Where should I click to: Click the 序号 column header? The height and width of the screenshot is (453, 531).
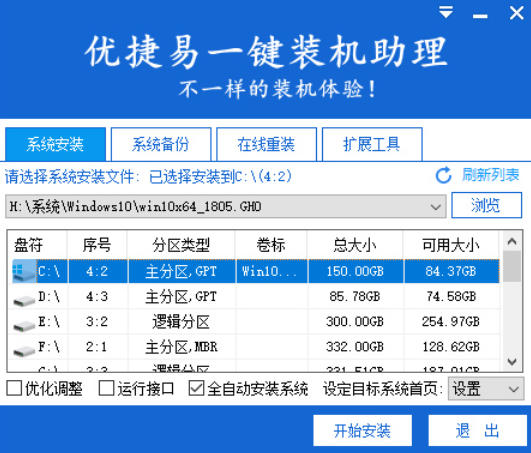[97, 245]
